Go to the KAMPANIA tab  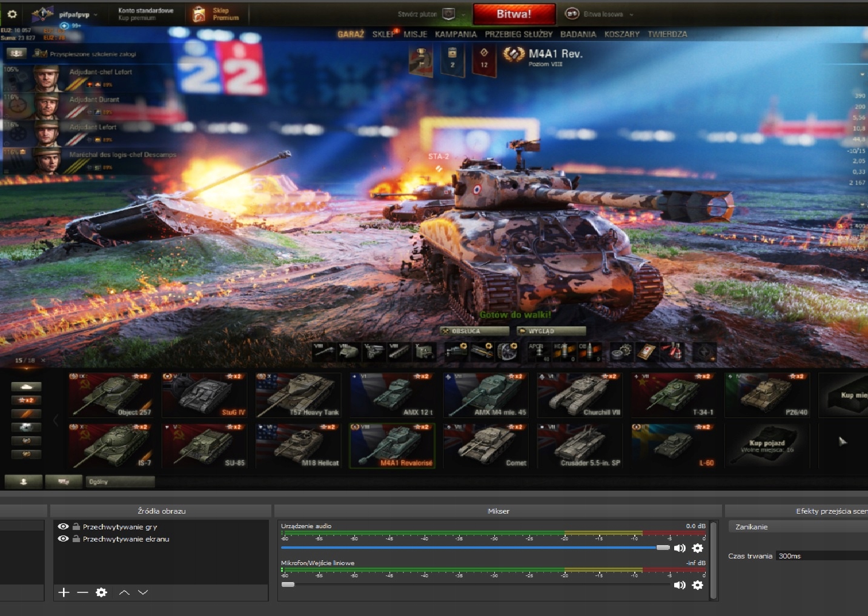[456, 35]
